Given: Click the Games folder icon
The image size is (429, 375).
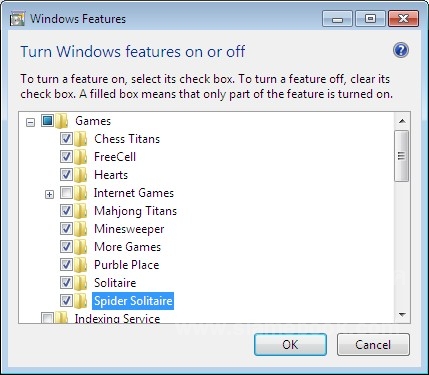Looking at the screenshot, I should (62, 121).
